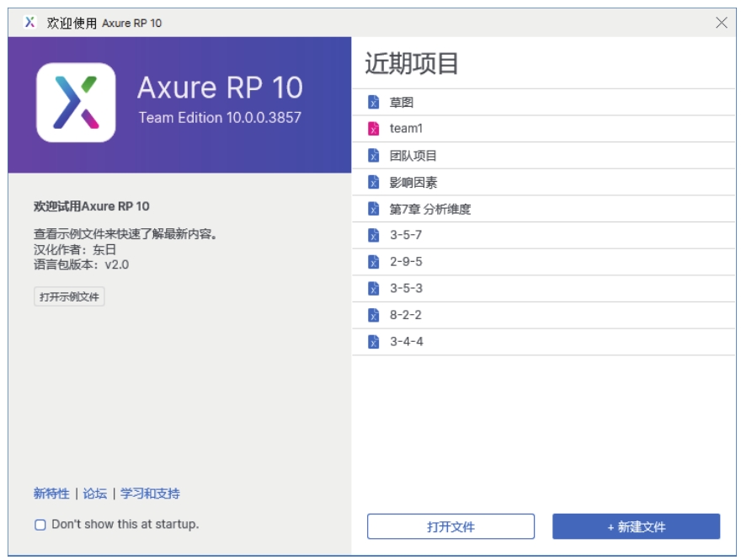Click the 打开文件 button
This screenshot has width=741, height=560.
[x=450, y=526]
